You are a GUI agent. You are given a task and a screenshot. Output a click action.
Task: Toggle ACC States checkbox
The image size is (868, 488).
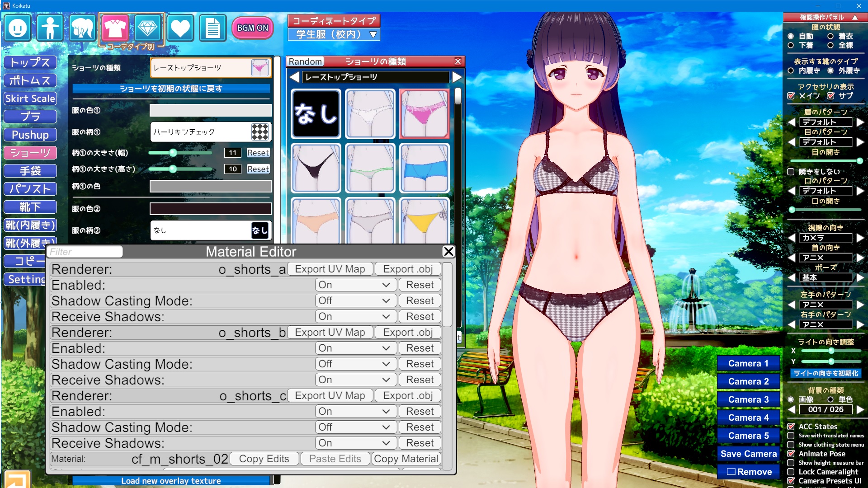pos(791,427)
